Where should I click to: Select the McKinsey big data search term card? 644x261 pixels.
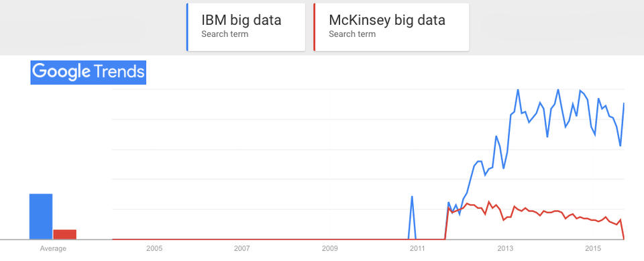click(x=391, y=27)
